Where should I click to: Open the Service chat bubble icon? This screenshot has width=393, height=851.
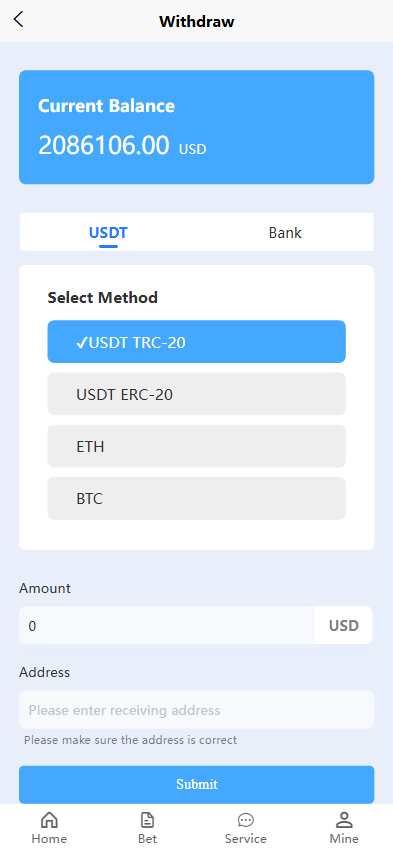coord(246,820)
